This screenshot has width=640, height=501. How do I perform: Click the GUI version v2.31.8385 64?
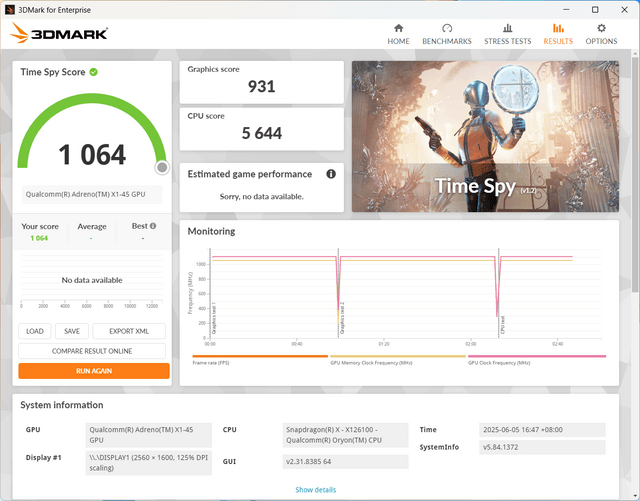(x=345, y=462)
